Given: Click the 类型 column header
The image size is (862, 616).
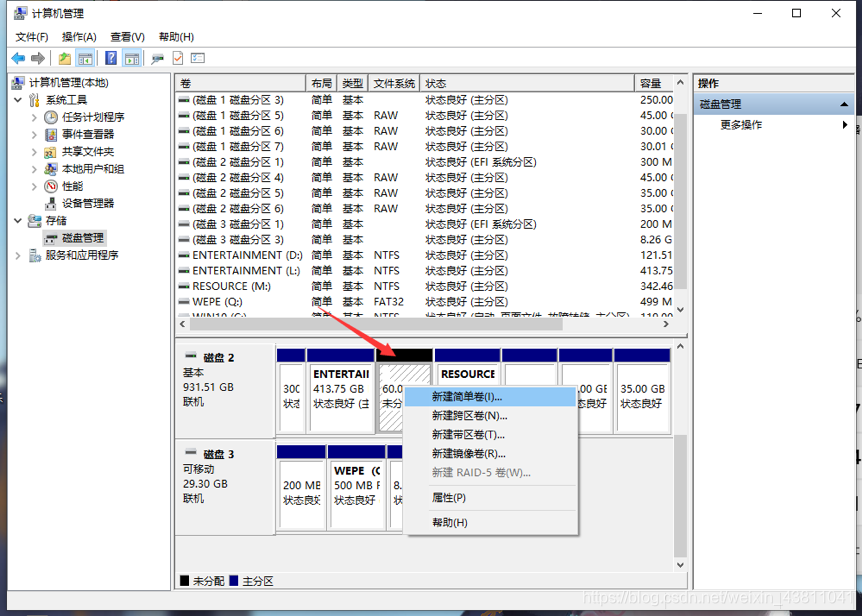Looking at the screenshot, I should [x=352, y=84].
